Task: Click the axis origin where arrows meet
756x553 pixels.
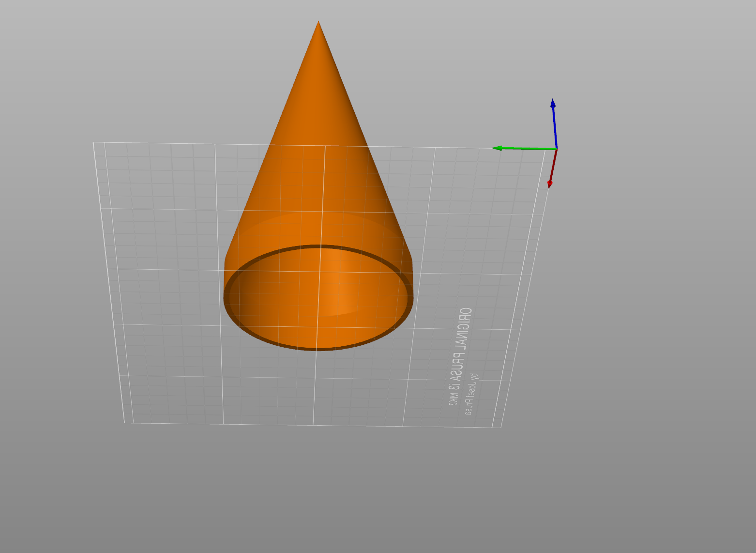Action: click(x=557, y=149)
